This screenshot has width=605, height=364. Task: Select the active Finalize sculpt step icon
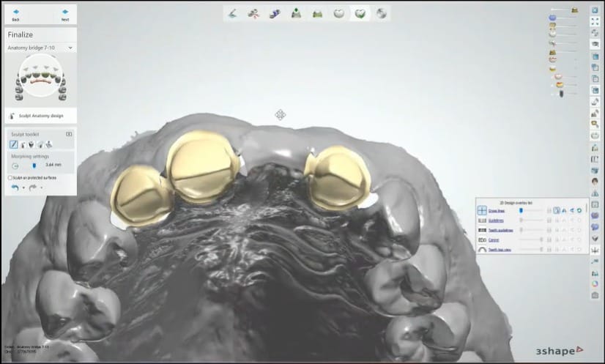point(360,14)
